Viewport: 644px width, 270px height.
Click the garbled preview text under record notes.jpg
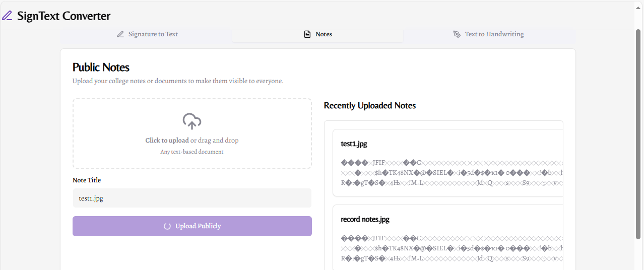pos(452,248)
